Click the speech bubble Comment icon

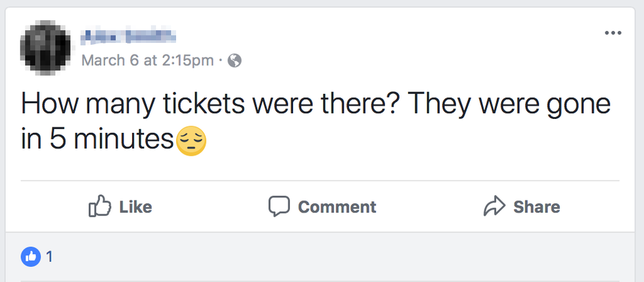click(x=279, y=206)
